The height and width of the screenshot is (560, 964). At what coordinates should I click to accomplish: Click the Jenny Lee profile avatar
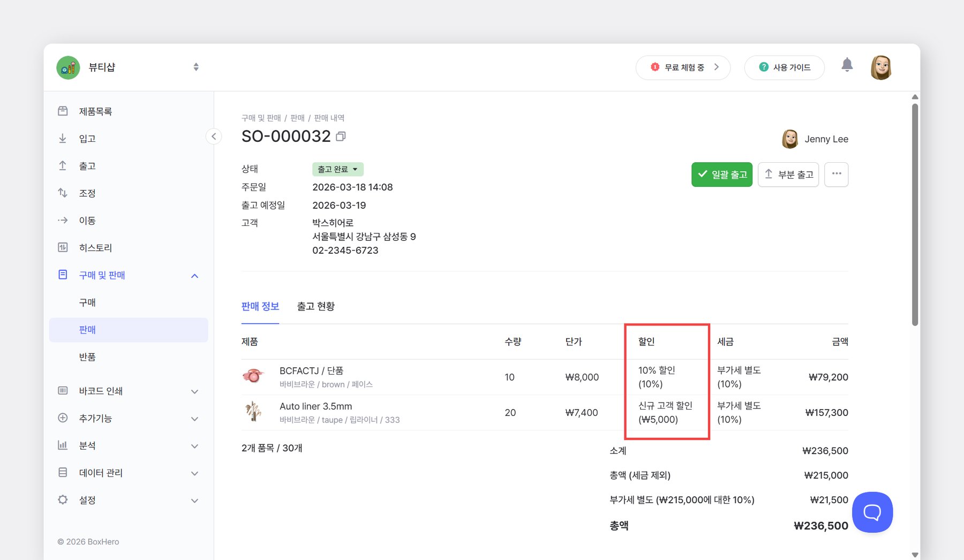click(881, 67)
